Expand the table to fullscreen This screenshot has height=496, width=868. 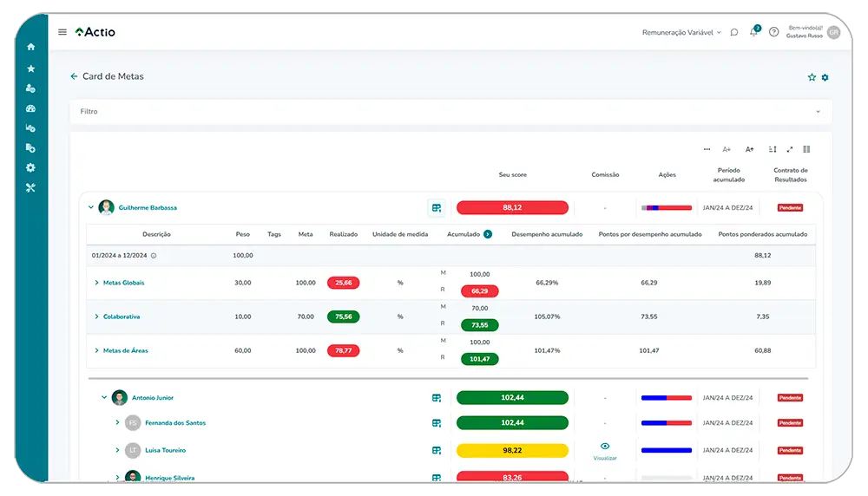click(x=790, y=149)
